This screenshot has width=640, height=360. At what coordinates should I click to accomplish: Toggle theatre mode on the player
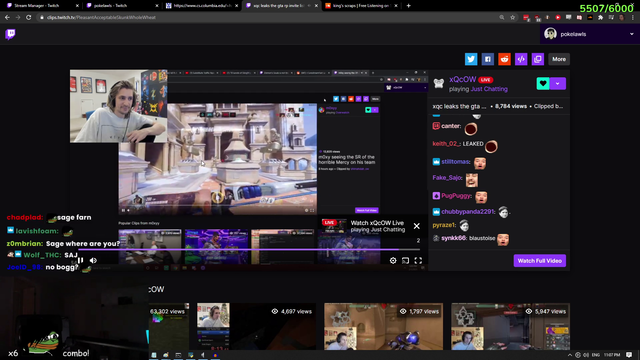click(405, 260)
